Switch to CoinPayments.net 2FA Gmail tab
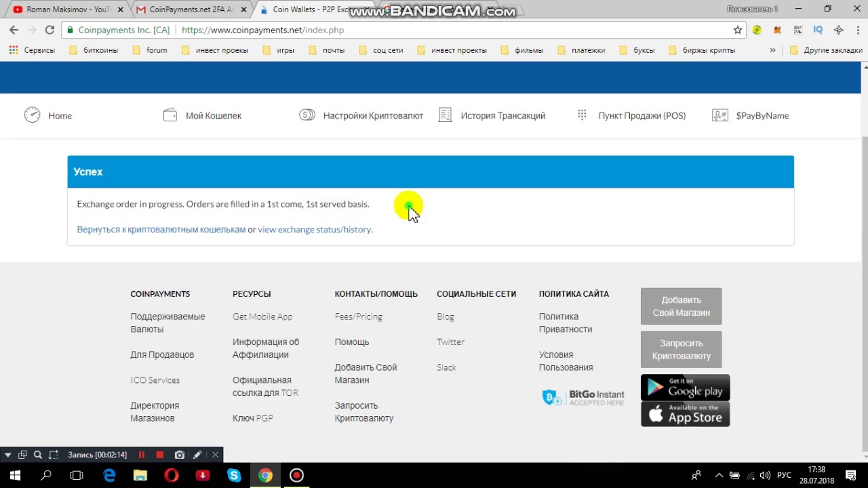Viewport: 868px width, 488px height. [191, 9]
